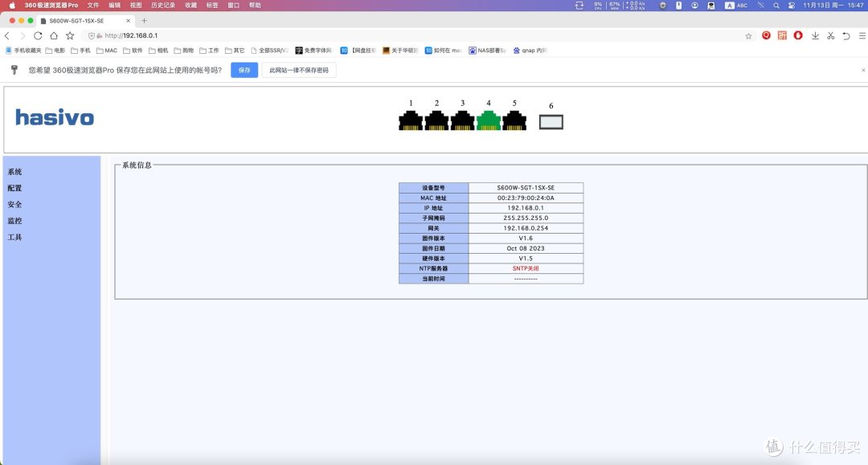Click the ABC input source indicator
The height and width of the screenshot is (465, 868).
click(x=736, y=6)
